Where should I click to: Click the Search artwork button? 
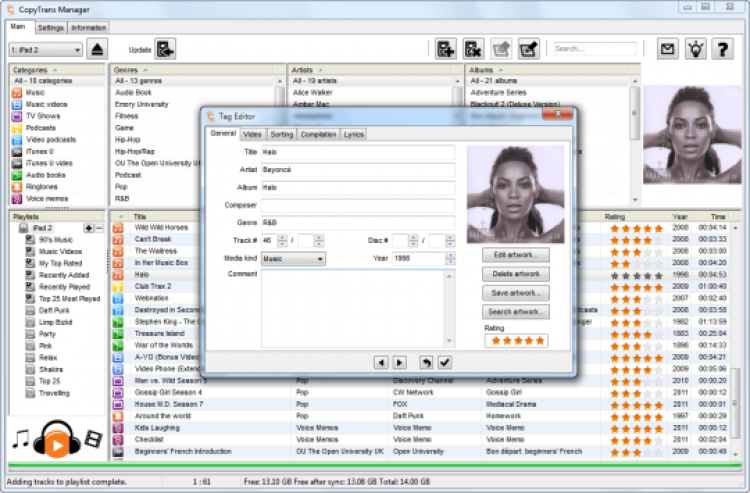(516, 312)
